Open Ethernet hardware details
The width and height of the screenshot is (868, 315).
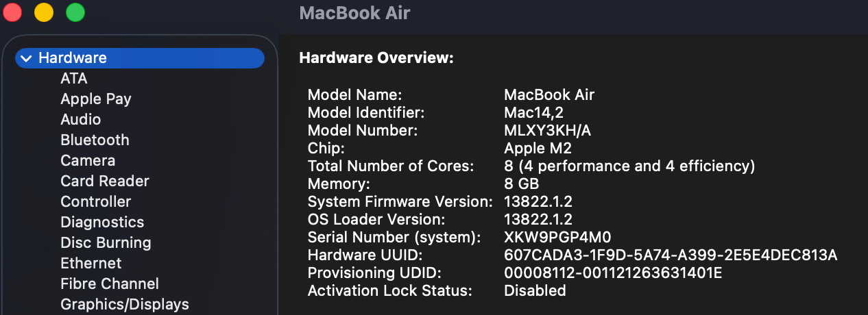(91, 264)
